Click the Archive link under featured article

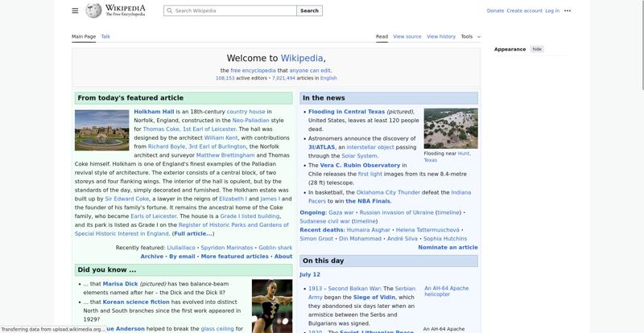pyautogui.click(x=152, y=257)
